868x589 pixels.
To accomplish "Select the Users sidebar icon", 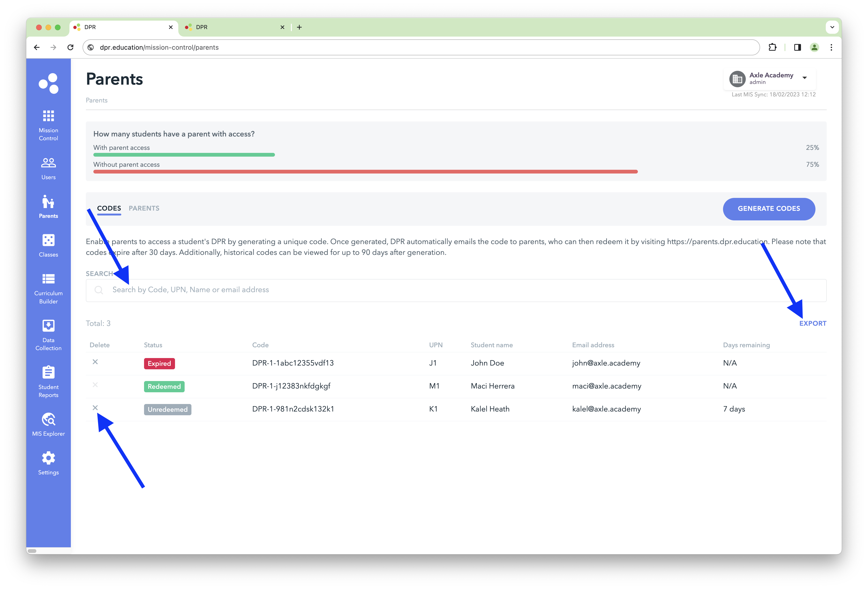I will tap(48, 168).
